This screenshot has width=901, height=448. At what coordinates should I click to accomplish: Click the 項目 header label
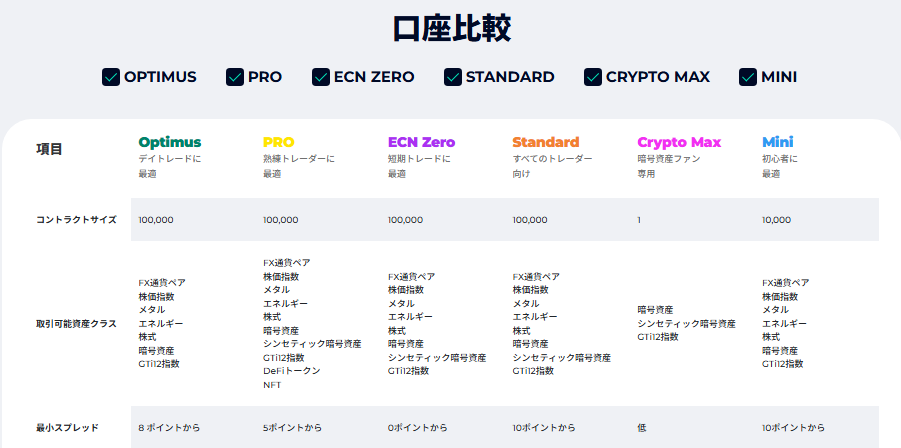click(x=49, y=149)
